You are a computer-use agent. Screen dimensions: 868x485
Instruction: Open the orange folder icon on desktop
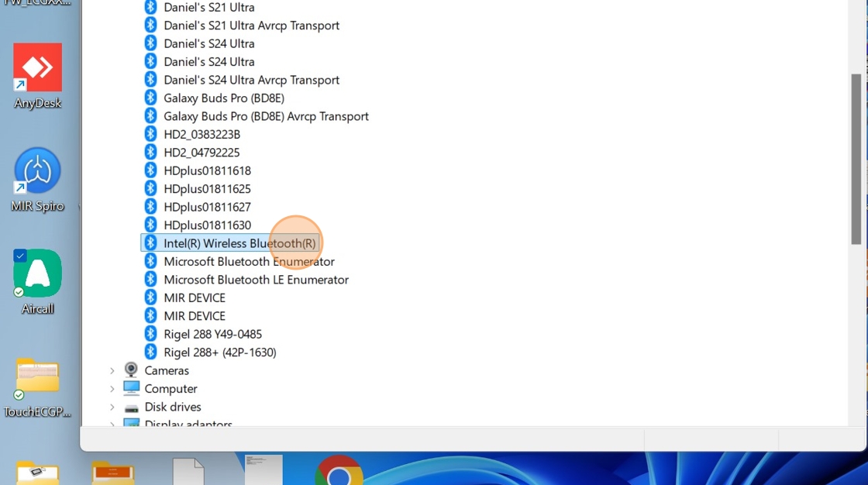[x=113, y=473]
